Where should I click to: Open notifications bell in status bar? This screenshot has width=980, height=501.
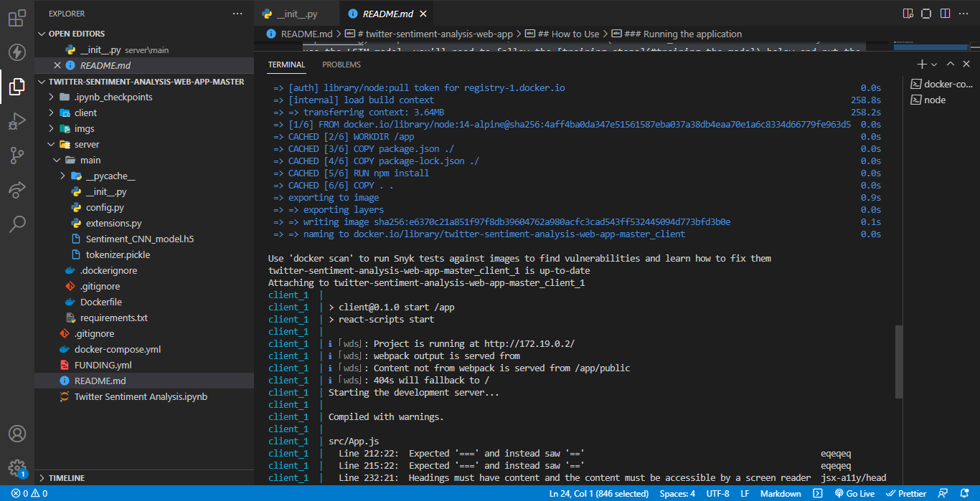click(964, 493)
